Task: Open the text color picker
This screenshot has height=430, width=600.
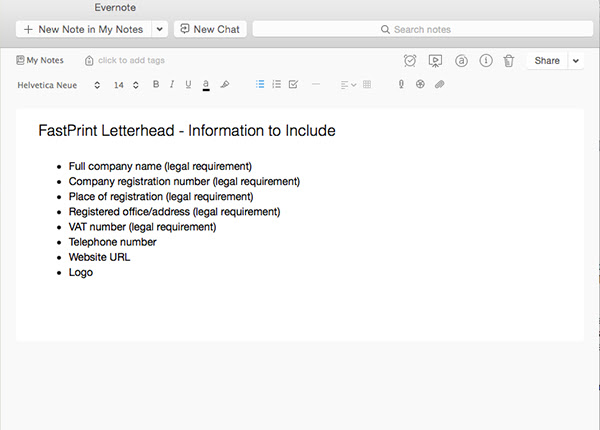Action: coord(206,85)
